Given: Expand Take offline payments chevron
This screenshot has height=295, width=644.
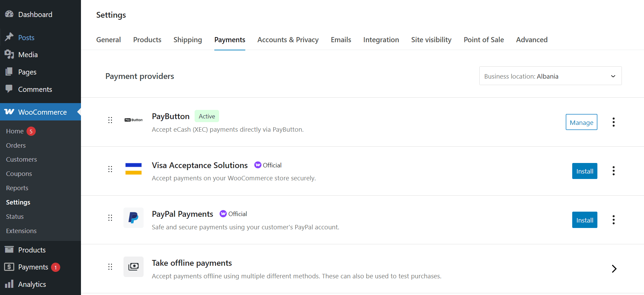Looking at the screenshot, I should coord(614,269).
